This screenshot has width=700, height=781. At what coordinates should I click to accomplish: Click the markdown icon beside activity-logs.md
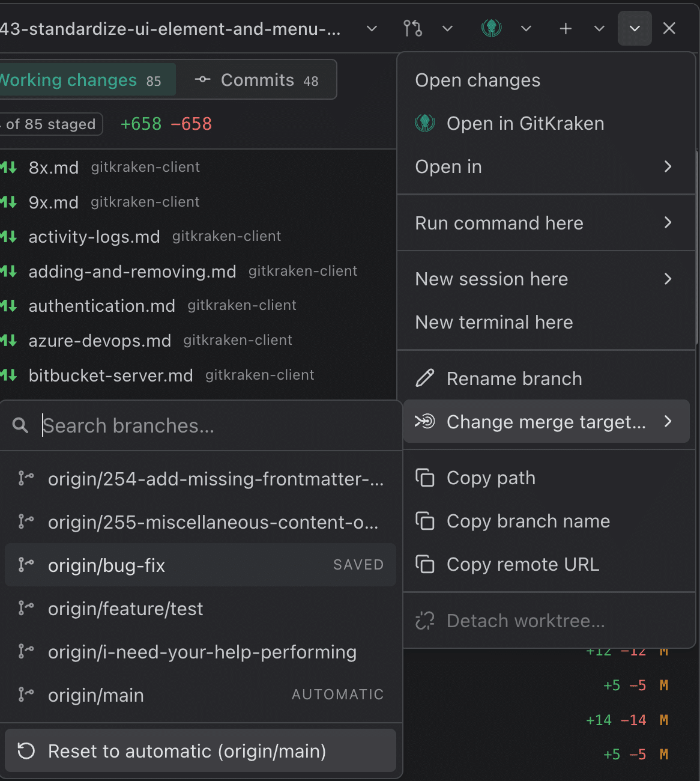(8, 237)
